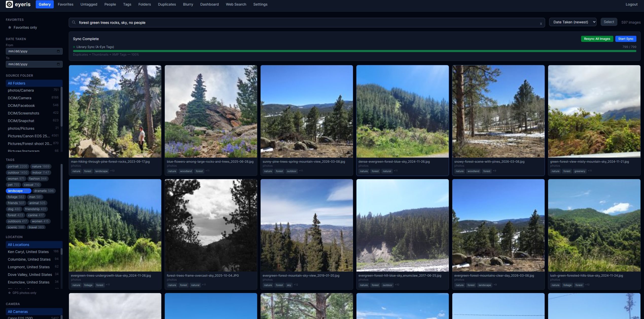Filter by Longmont, United States
The width and height of the screenshot is (644, 319).
[x=33, y=267]
